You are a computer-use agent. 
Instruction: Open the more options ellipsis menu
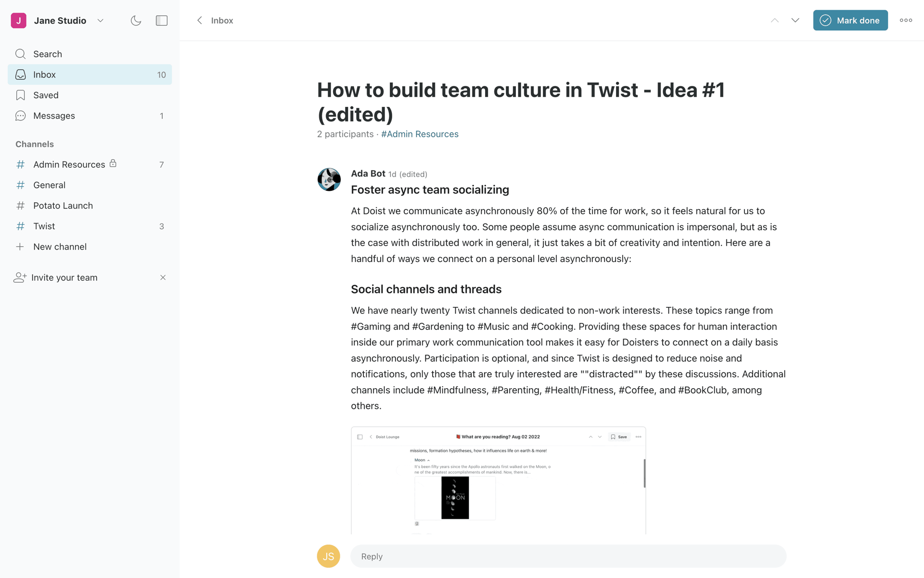coord(906,20)
